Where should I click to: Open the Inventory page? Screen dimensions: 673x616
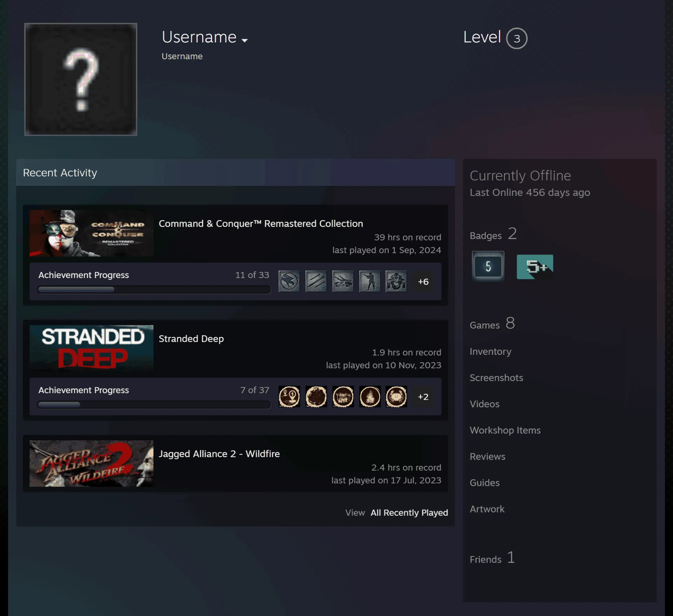[490, 352]
